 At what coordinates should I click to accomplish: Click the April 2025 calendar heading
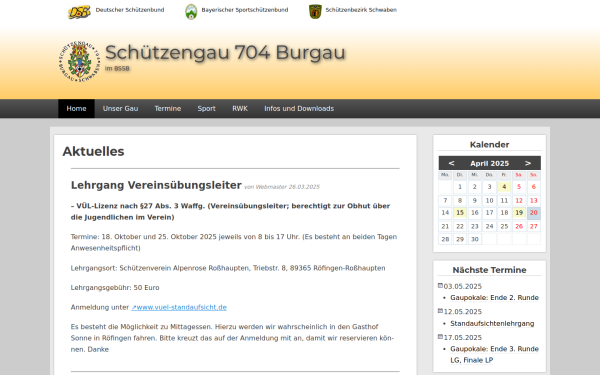pyautogui.click(x=489, y=163)
